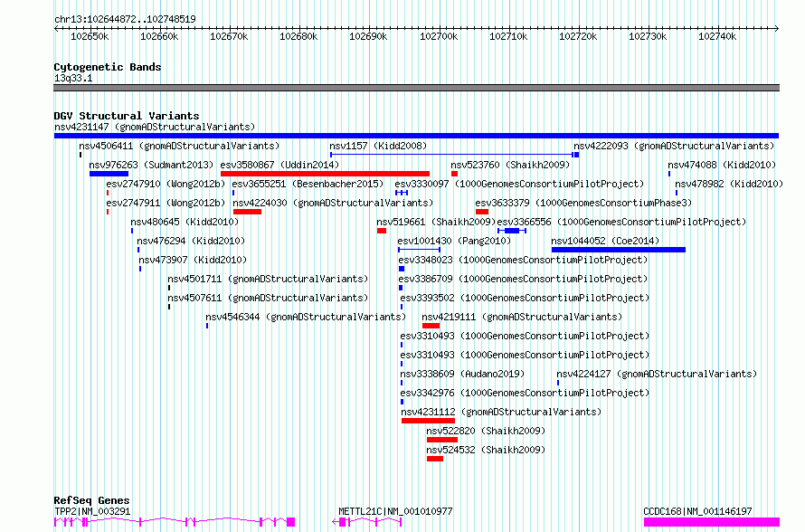Select the long red esv3580867 variant bar
805x532 pixels.
click(325, 174)
